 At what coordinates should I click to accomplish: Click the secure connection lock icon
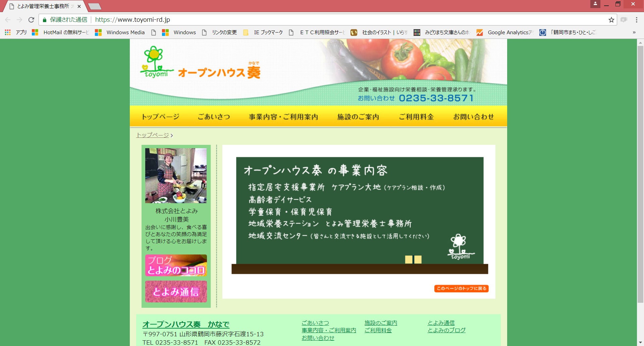44,20
